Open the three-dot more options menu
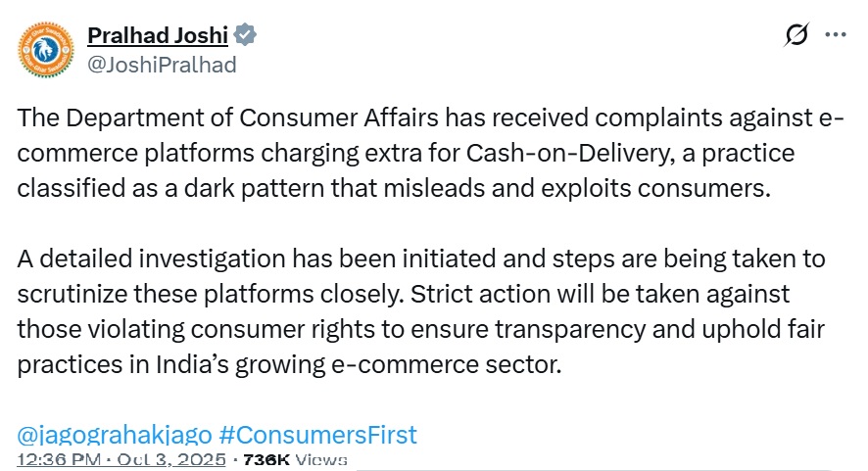This screenshot has height=471, width=868. 835,35
